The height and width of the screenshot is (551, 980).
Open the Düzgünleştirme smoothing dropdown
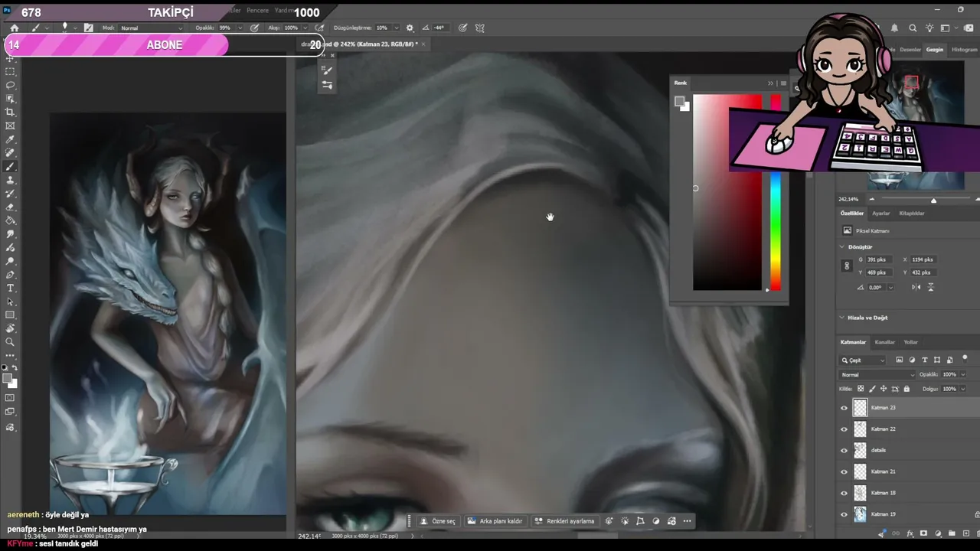point(396,28)
